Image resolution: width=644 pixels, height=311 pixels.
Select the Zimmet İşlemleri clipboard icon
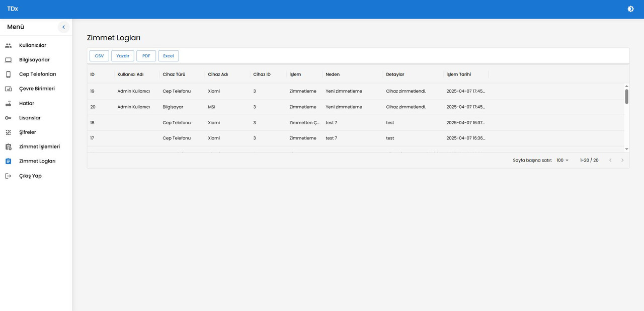click(8, 147)
